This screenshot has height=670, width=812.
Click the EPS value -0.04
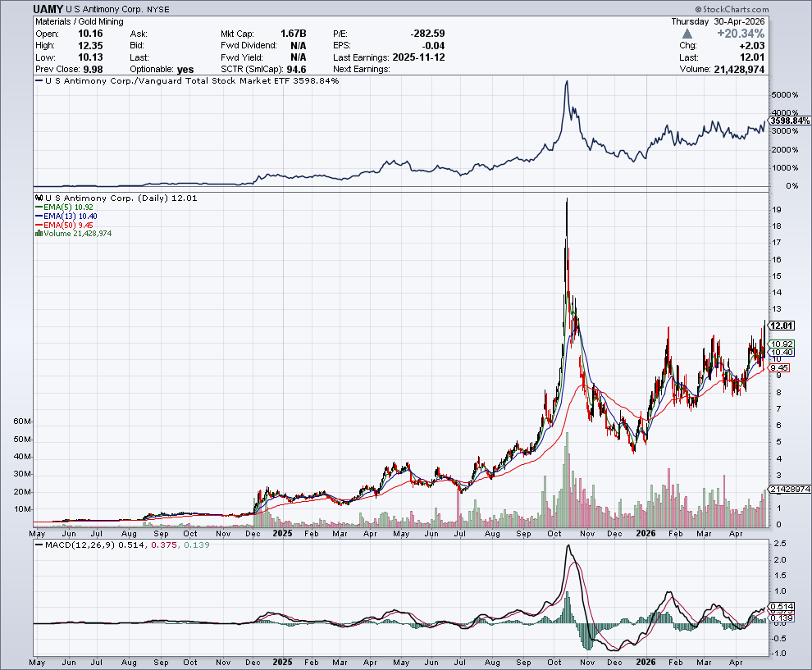click(x=433, y=46)
